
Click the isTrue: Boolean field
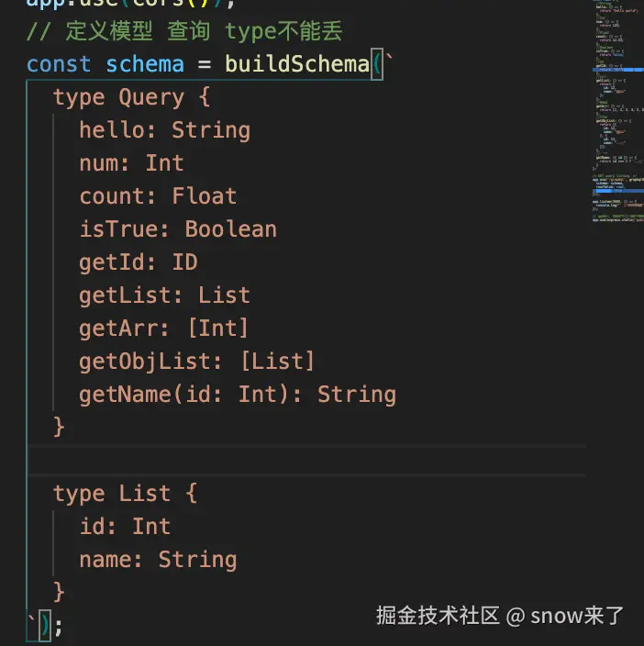178,229
